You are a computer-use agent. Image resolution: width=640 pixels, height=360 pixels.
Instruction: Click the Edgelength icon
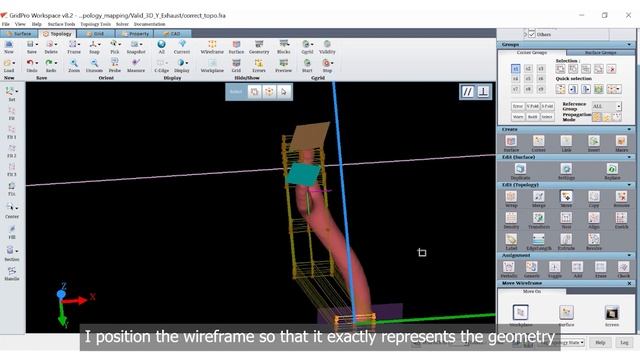(538, 239)
